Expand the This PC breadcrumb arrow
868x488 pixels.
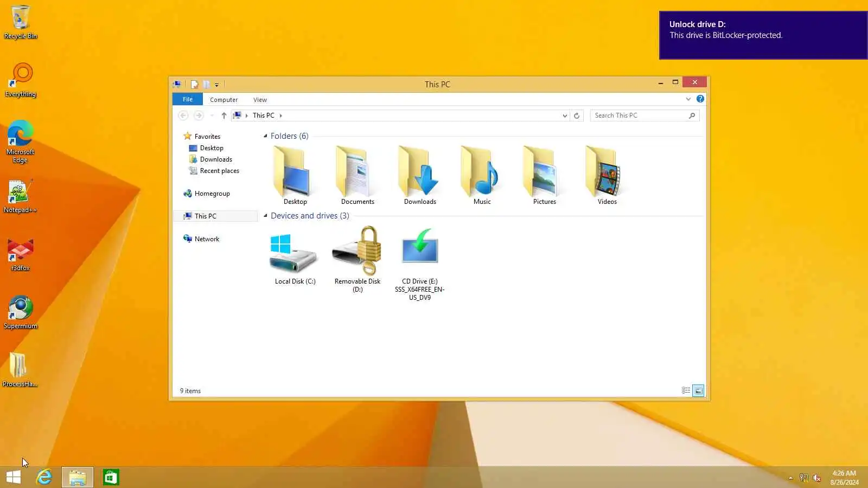[280, 115]
